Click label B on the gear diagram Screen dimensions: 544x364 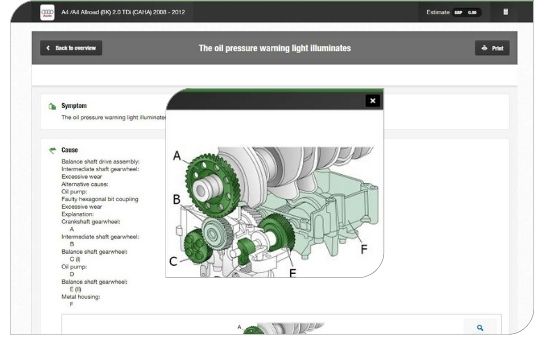[177, 200]
